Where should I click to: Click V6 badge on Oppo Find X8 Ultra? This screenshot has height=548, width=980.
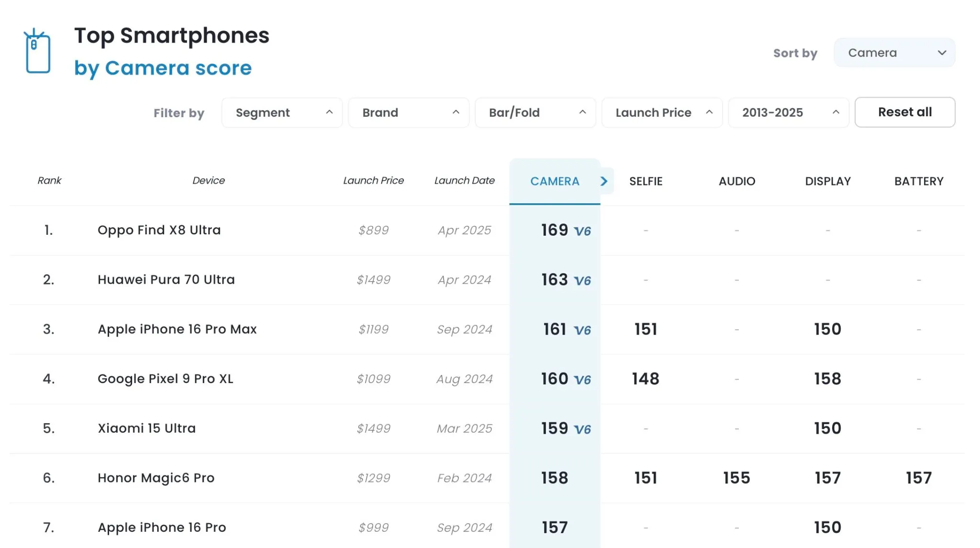tap(582, 231)
